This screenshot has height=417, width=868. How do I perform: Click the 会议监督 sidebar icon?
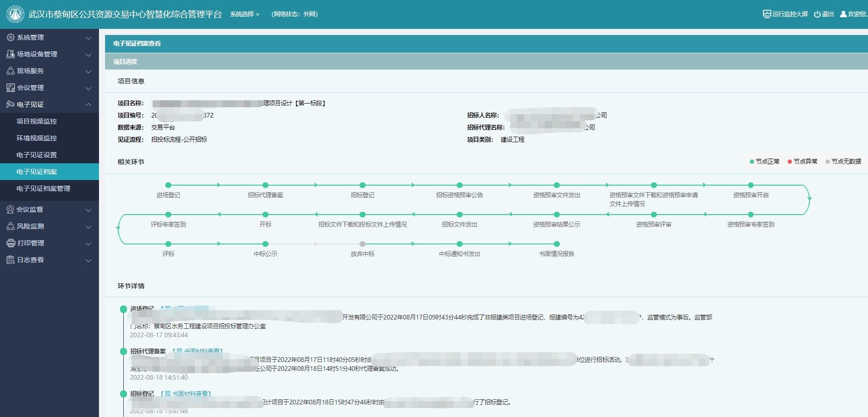pos(11,209)
